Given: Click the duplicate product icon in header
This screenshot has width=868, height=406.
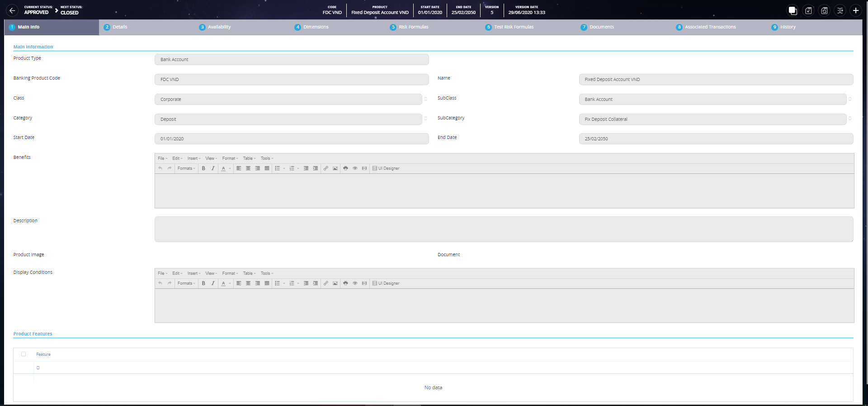Looking at the screenshot, I should point(793,10).
